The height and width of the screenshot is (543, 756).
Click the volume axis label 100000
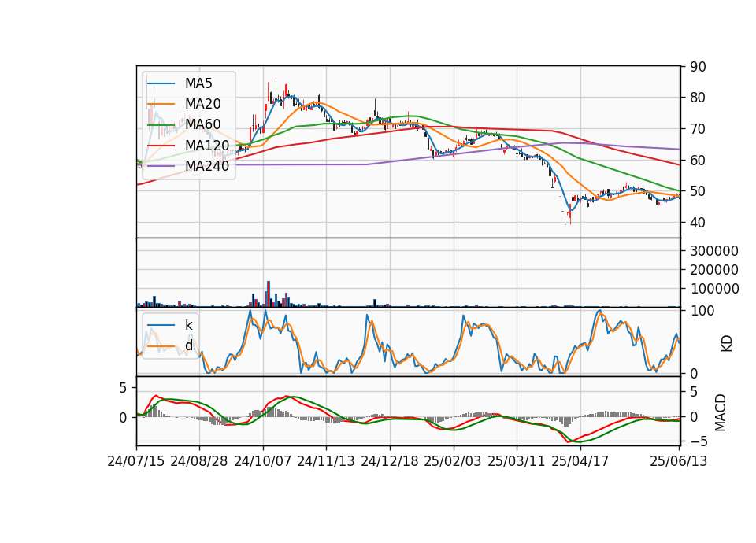pos(714,289)
